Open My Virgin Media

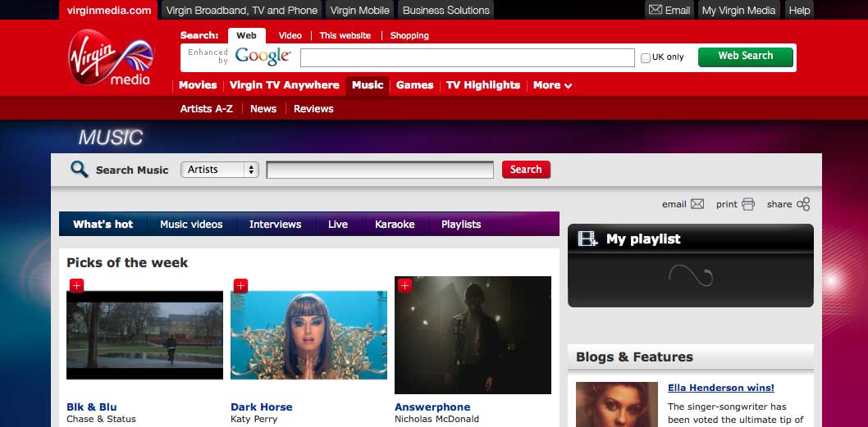click(738, 10)
